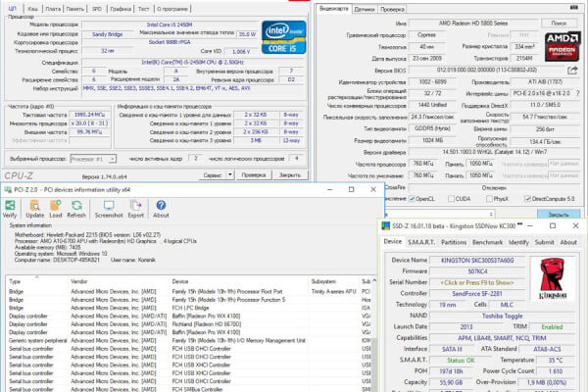This screenshot has height=392, width=588.
Task: Click the Проверка button in CPU-Z
Action: 254,174
